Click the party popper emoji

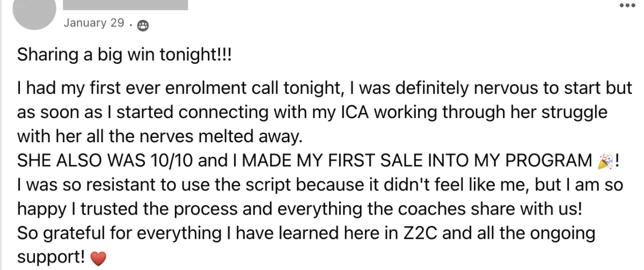click(604, 160)
